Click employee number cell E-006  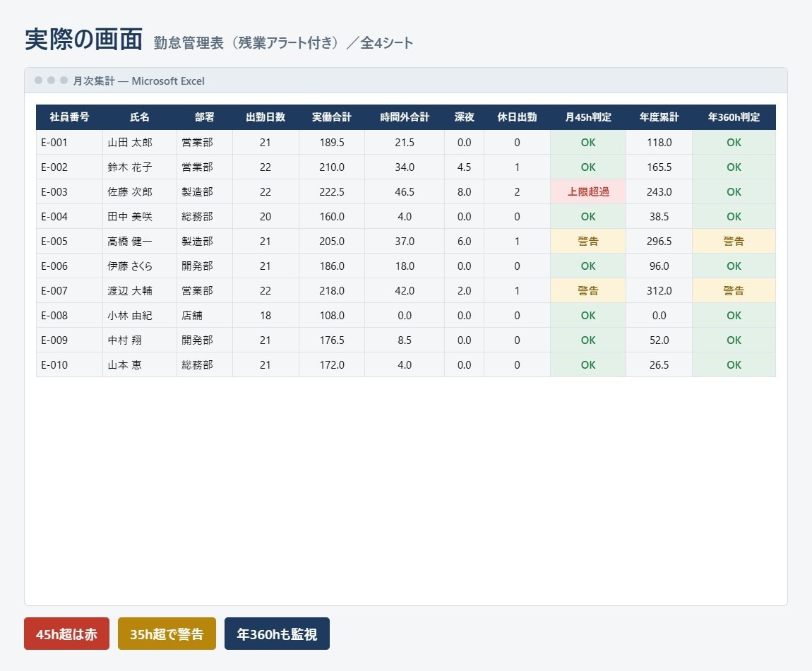(69, 266)
